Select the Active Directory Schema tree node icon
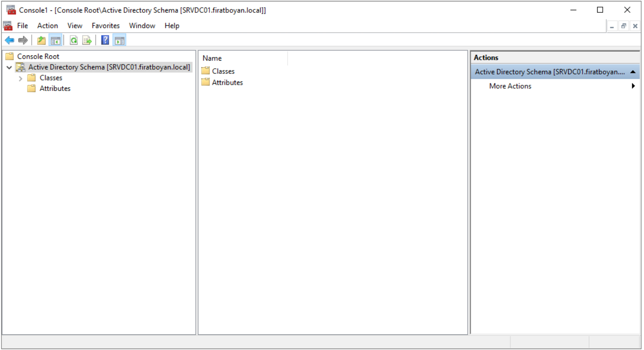Screen dimensions: 644x350 click(x=20, y=67)
